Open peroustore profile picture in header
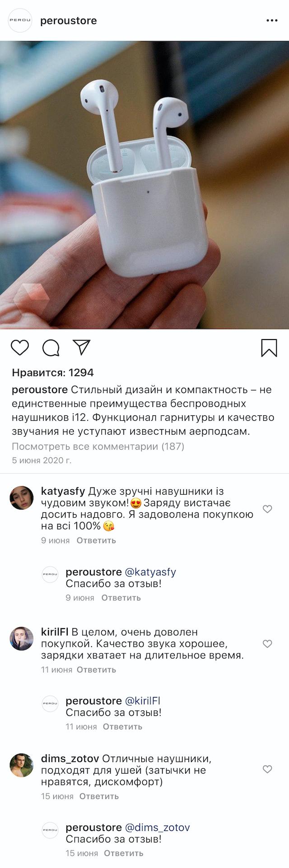The image size is (289, 868). [20, 21]
